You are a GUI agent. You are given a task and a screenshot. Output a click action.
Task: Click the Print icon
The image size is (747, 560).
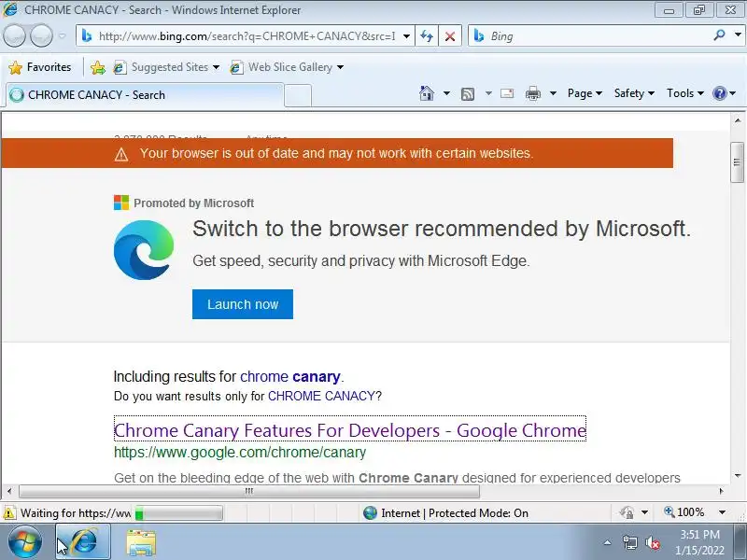click(532, 93)
